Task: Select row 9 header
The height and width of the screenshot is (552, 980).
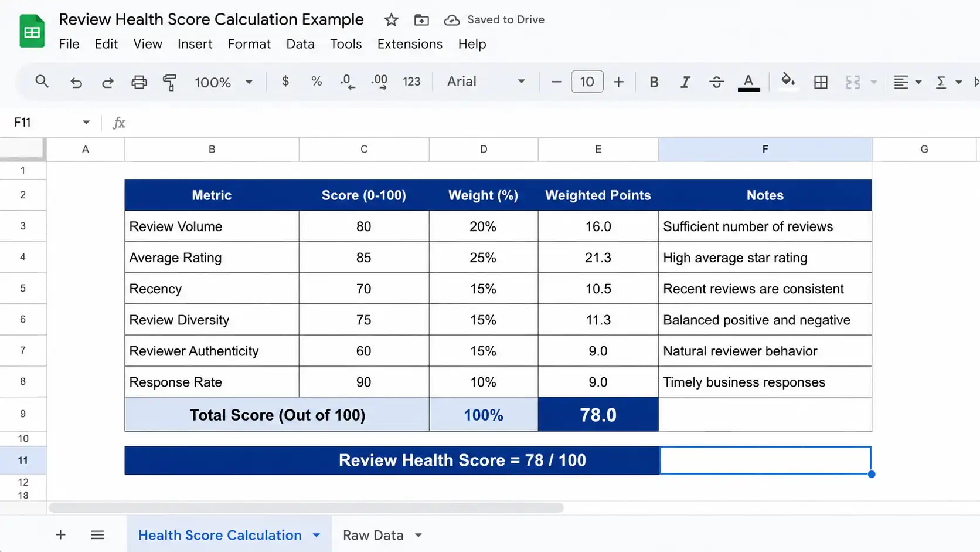Action: (x=23, y=414)
